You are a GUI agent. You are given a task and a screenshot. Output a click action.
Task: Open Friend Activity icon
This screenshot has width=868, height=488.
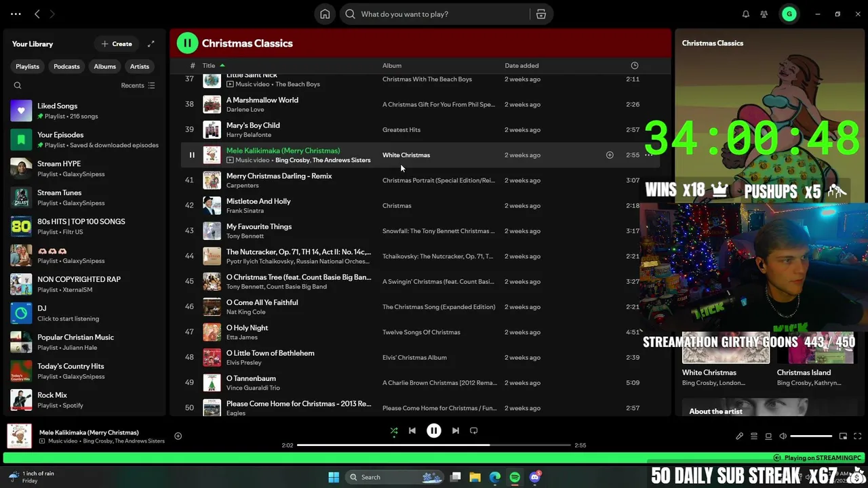pos(764,14)
